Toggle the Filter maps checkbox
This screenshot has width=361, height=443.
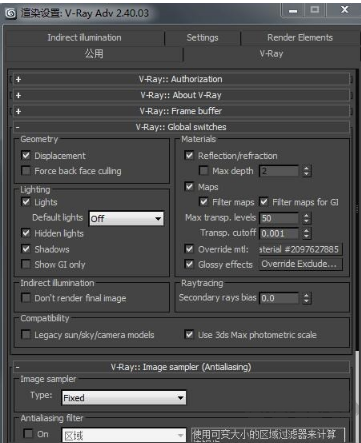click(x=203, y=202)
